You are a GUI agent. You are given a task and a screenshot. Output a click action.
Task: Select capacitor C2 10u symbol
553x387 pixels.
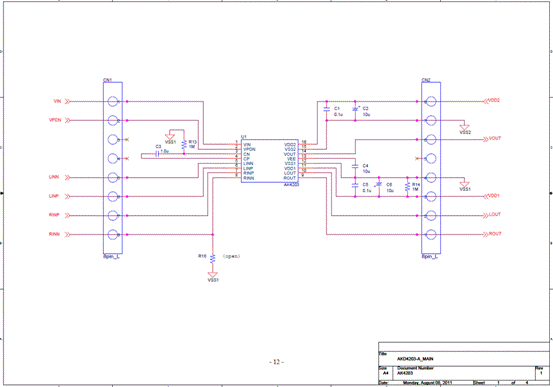coord(355,110)
